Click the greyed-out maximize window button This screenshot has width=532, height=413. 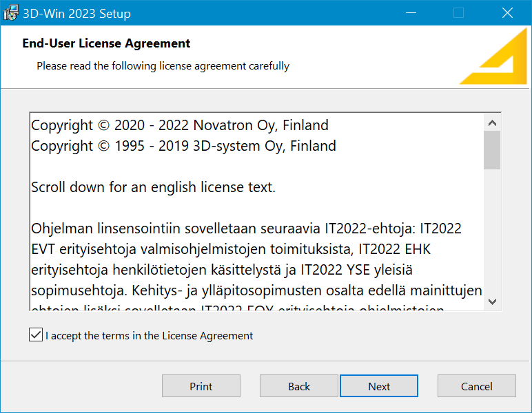point(458,13)
